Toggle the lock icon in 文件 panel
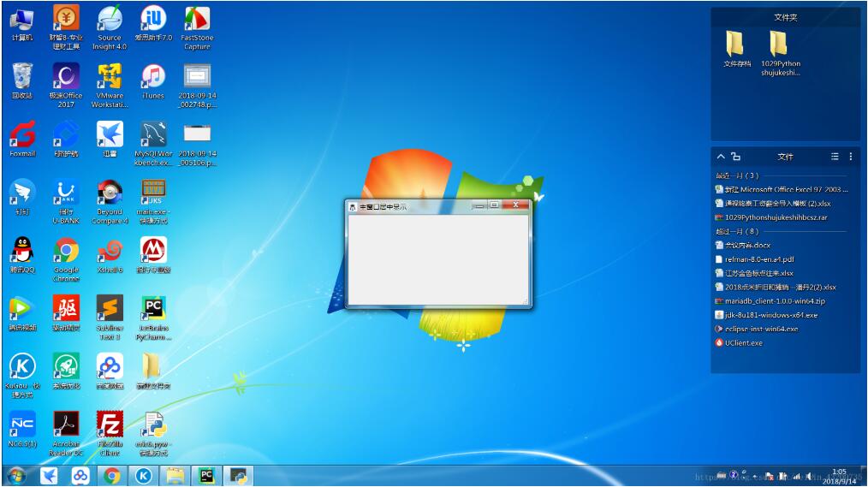Image resolution: width=868 pixels, height=487 pixels. 735,157
